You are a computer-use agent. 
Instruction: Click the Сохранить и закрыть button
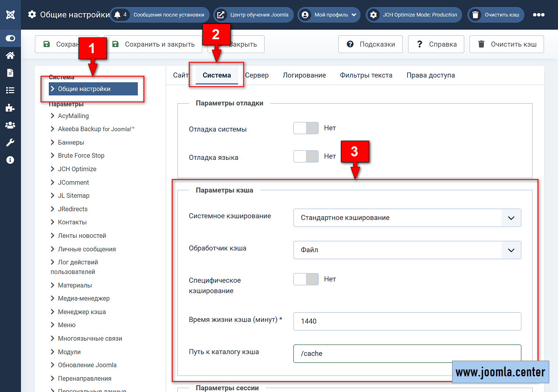153,44
